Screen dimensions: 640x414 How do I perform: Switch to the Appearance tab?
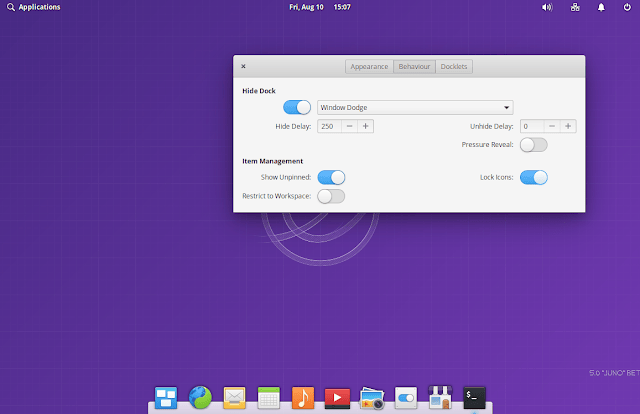pos(369,67)
